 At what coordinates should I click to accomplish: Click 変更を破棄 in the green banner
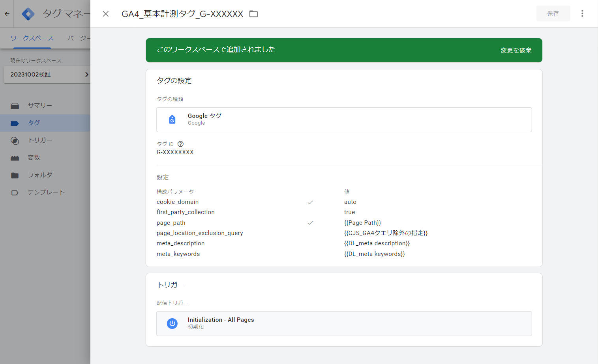click(516, 50)
